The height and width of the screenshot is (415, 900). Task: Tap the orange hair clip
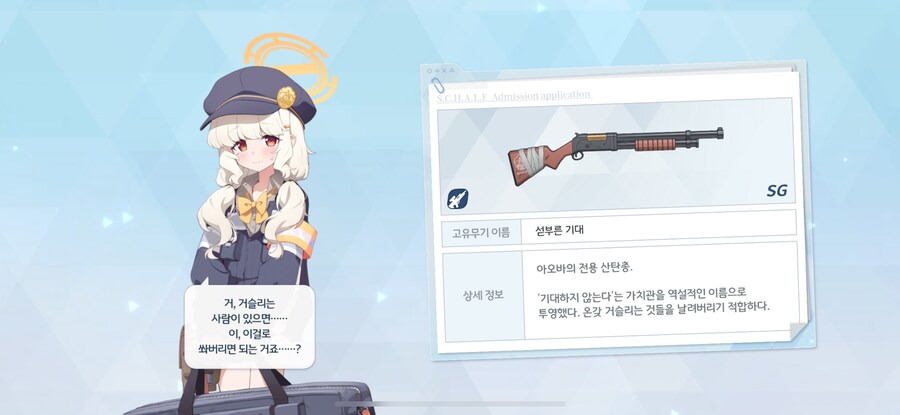[287, 122]
